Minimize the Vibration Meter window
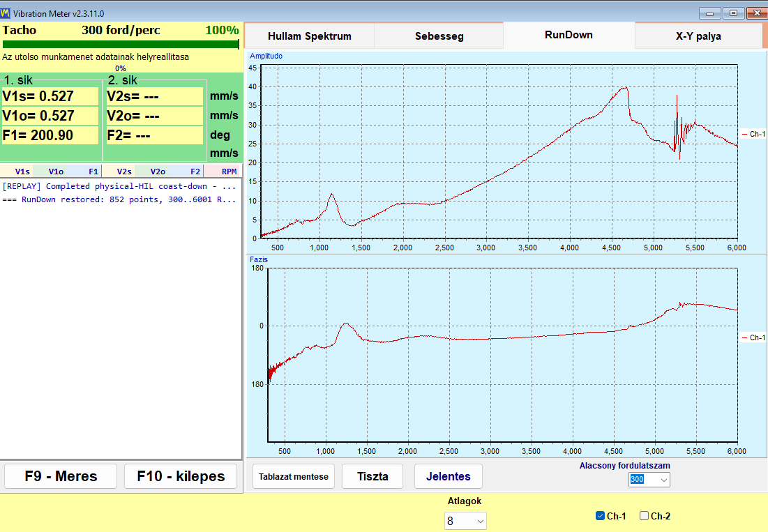Image resolution: width=768 pixels, height=532 pixels. [709, 13]
